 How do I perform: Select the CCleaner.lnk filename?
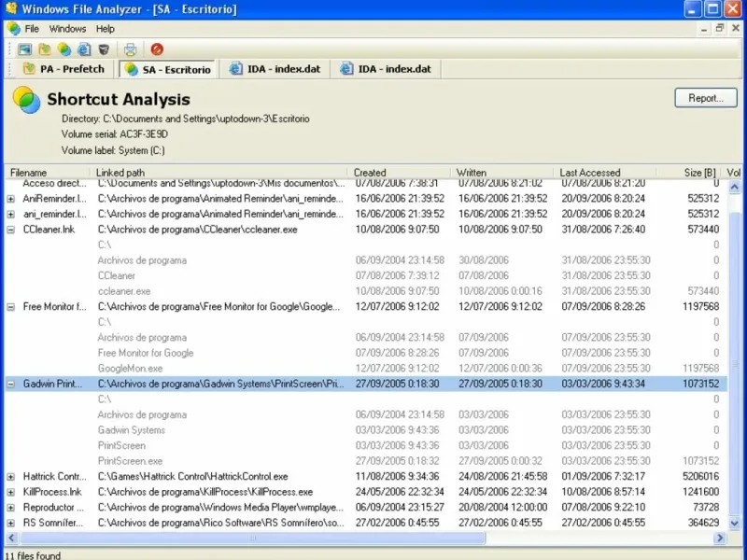pos(49,230)
